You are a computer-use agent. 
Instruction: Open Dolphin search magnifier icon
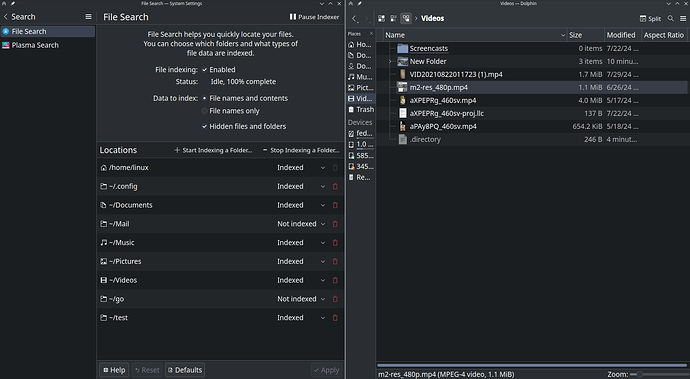(x=671, y=18)
